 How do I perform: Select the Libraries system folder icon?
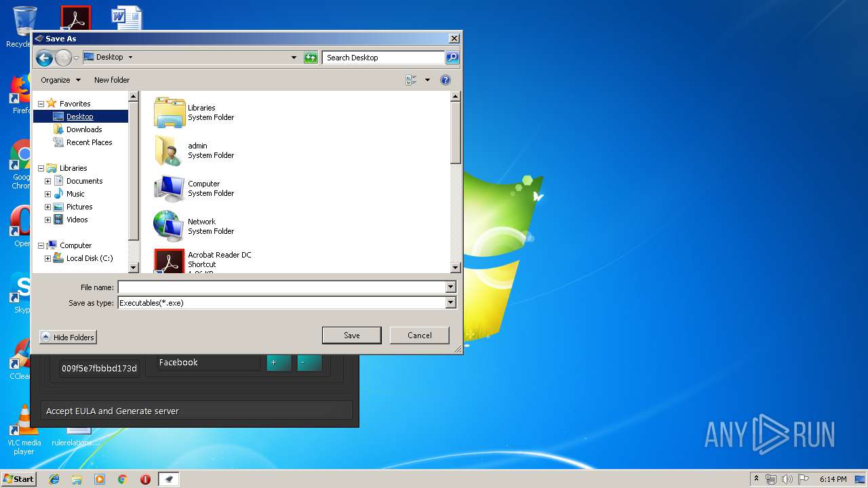click(x=170, y=113)
